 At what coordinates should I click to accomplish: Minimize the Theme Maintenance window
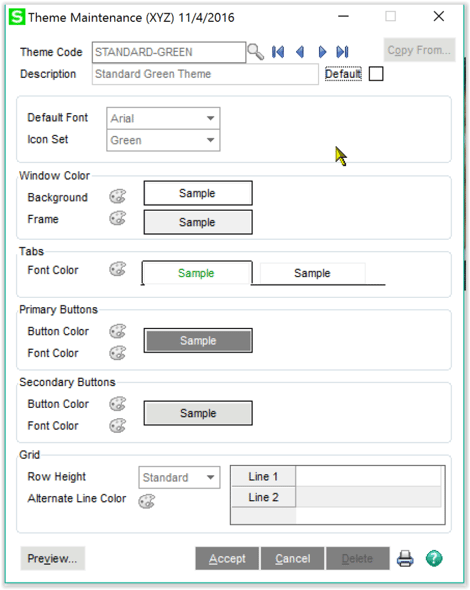pyautogui.click(x=343, y=16)
